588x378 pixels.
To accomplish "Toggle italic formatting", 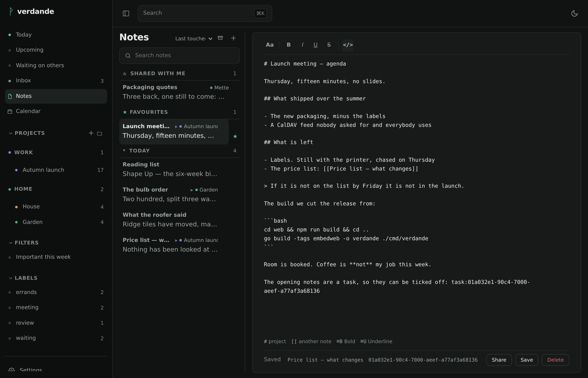I will [302, 45].
